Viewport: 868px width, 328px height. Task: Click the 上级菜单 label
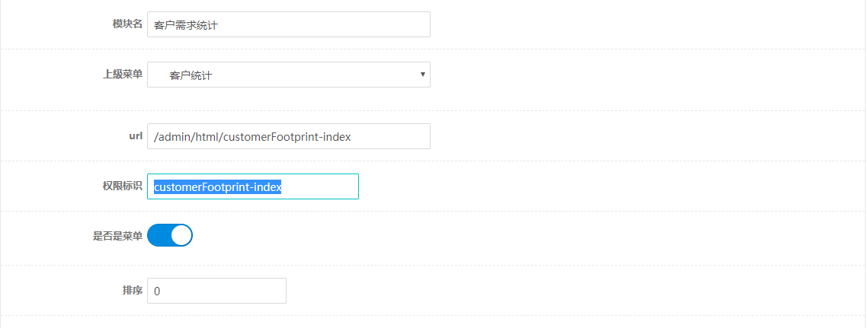click(x=123, y=74)
